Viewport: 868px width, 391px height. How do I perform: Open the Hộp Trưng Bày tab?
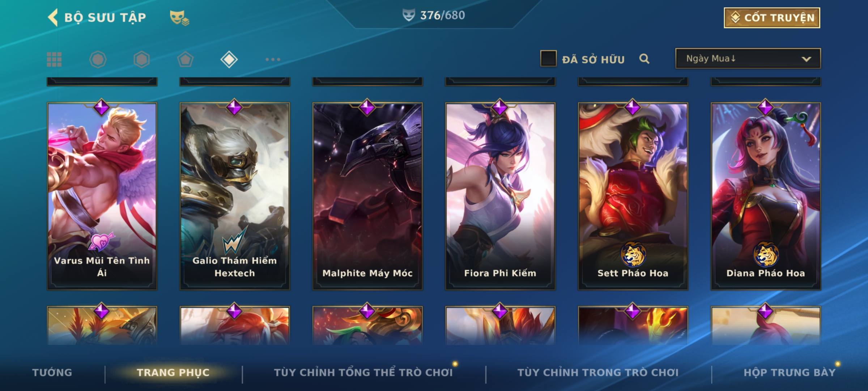[790, 372]
